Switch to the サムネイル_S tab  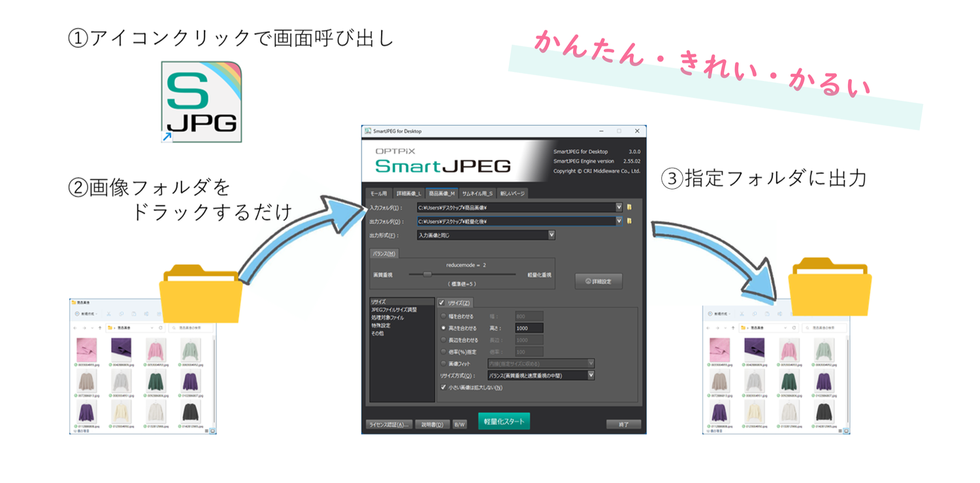click(x=478, y=193)
